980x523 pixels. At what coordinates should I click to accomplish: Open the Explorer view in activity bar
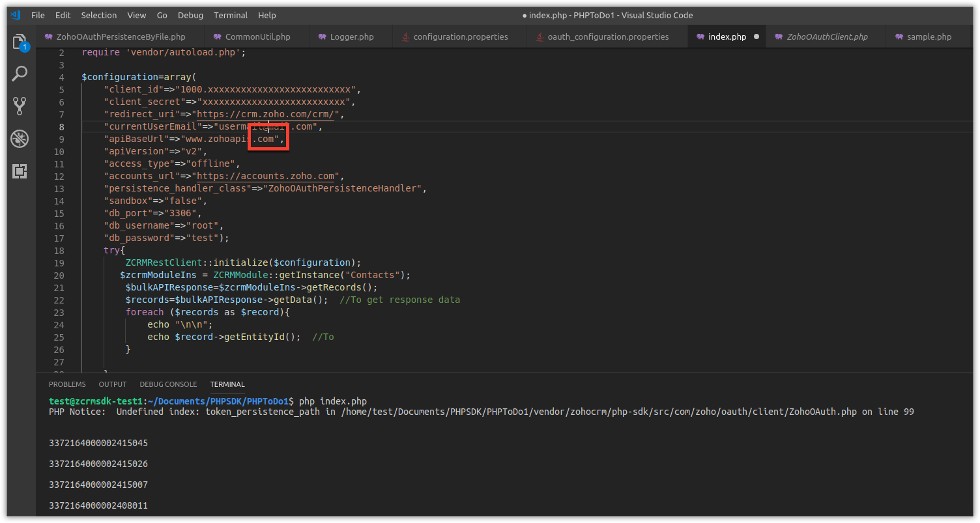point(20,42)
